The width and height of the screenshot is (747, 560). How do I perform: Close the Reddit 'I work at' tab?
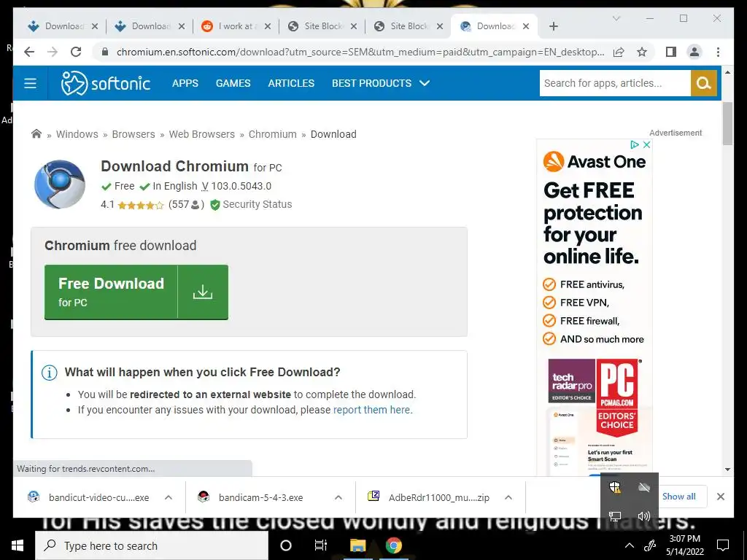(x=268, y=27)
